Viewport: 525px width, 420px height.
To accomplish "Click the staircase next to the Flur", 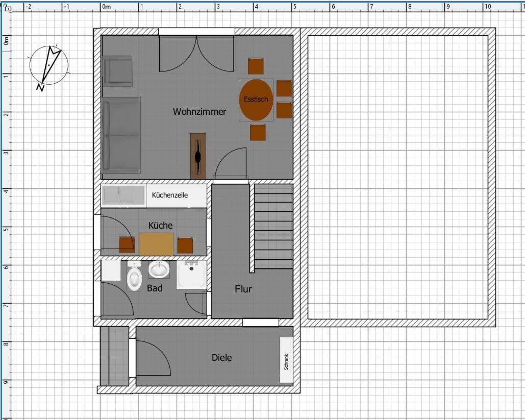I will click(x=273, y=226).
